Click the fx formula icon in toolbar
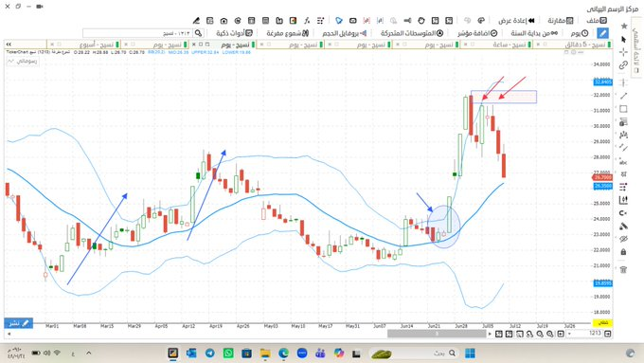This screenshot has height=363, width=644. point(307,21)
